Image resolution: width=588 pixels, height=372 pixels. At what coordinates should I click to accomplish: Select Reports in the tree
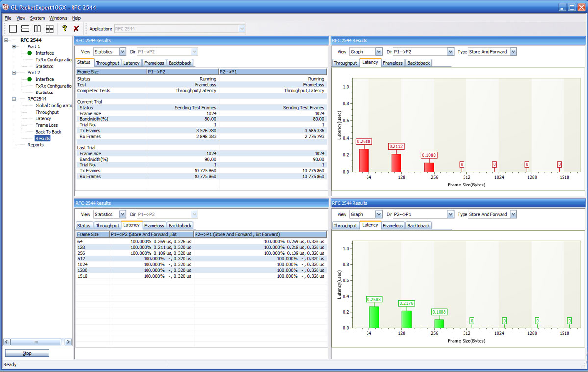pyautogui.click(x=35, y=145)
